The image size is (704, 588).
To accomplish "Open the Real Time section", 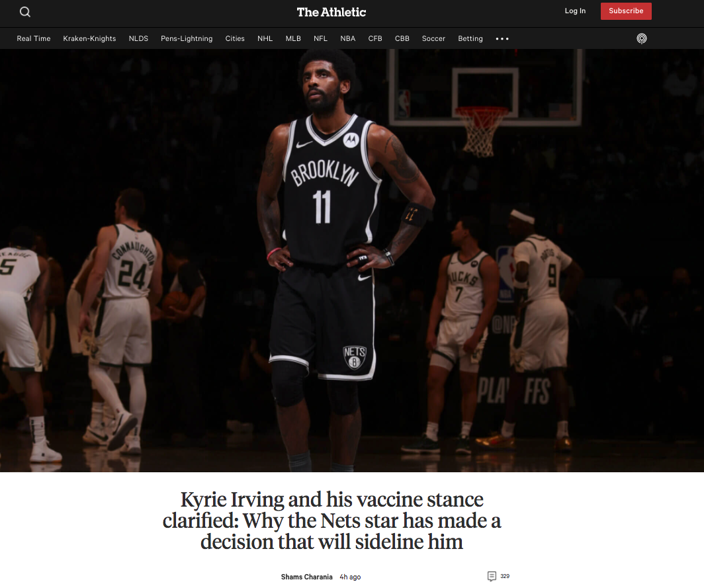I will (x=34, y=38).
